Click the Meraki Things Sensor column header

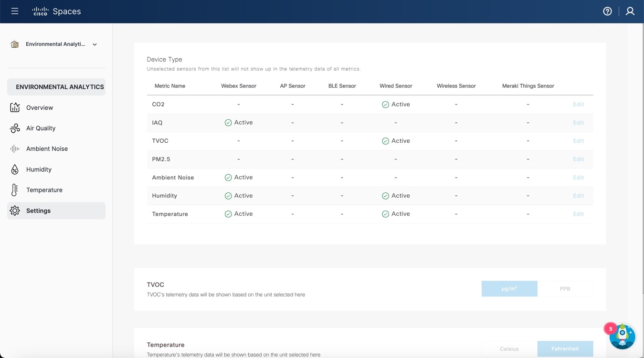coord(528,86)
